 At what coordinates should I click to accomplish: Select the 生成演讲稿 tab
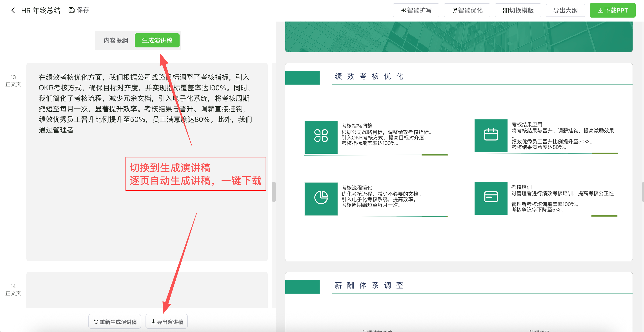pyautogui.click(x=157, y=40)
